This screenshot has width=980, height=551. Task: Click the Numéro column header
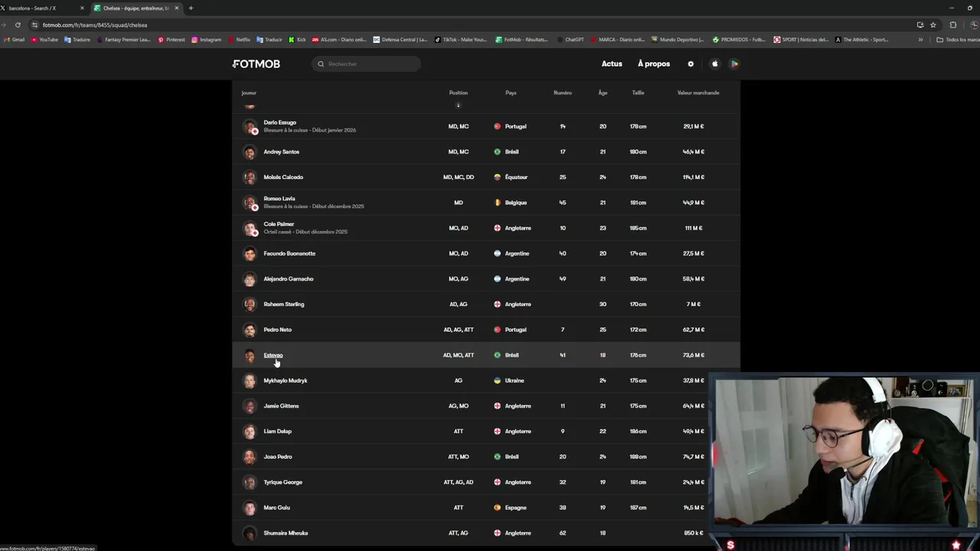[563, 93]
